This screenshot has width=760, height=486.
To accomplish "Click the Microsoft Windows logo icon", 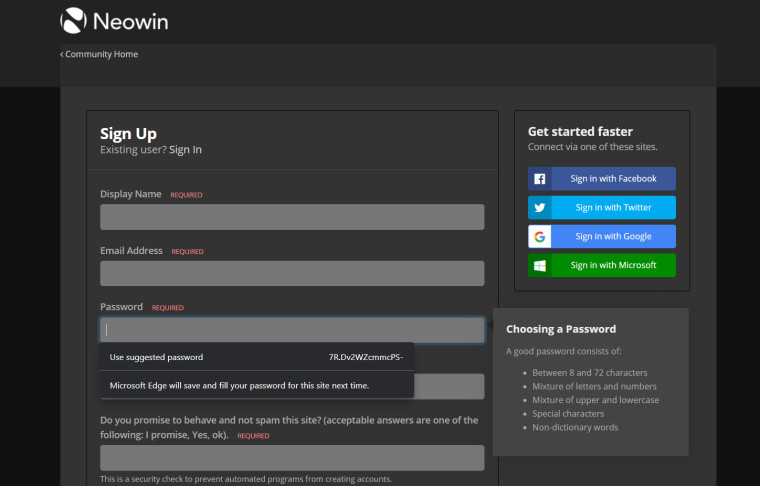I will tap(539, 266).
